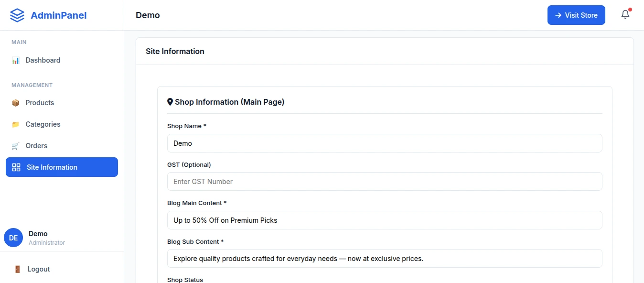Screen dimensions: 644x283
Task: Click the Logout door icon
Action: pos(18,269)
